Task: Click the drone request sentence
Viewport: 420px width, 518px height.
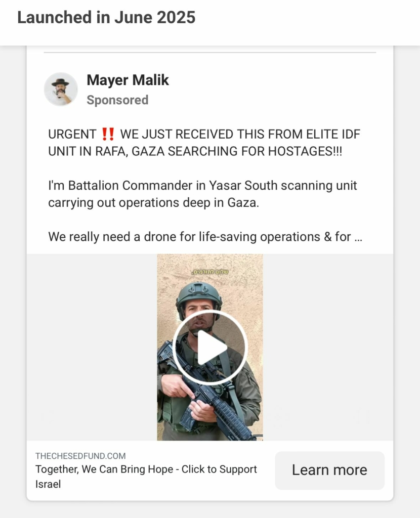Action: tap(205, 237)
